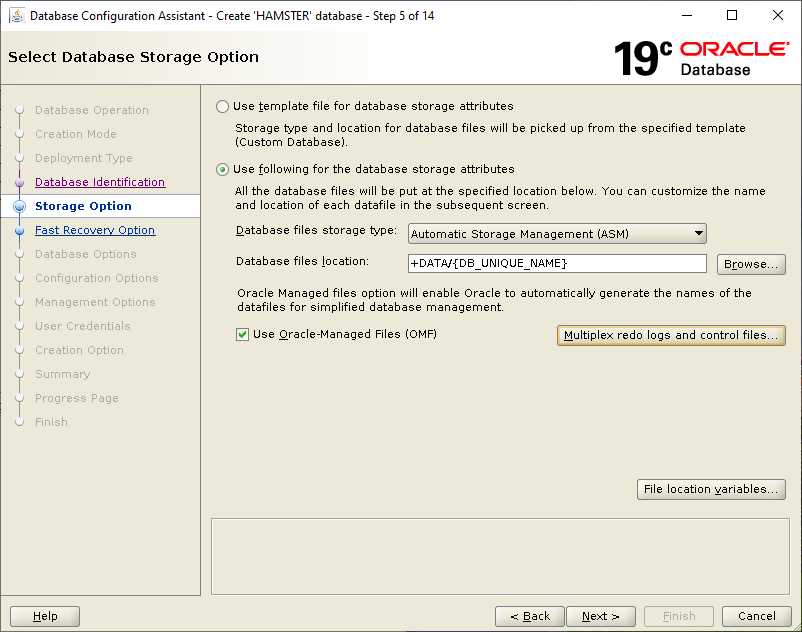Select Storage Option step in sidebar
This screenshot has height=632, width=802.
[83, 206]
